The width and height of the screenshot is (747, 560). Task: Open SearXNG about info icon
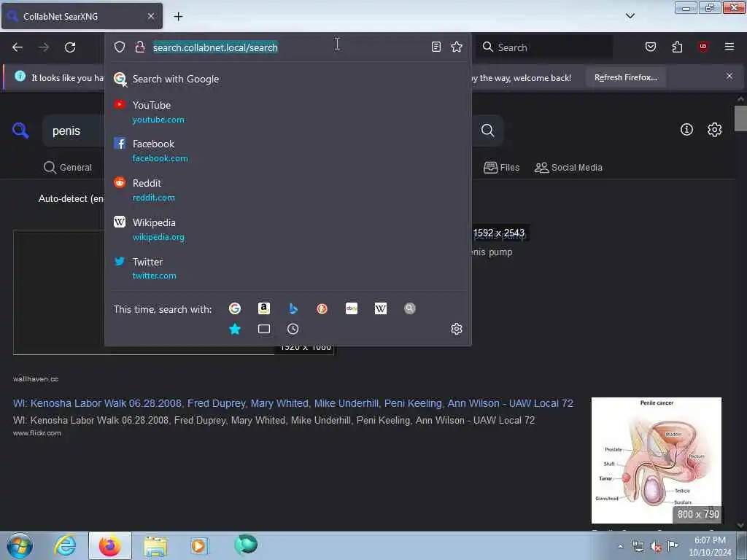(686, 130)
